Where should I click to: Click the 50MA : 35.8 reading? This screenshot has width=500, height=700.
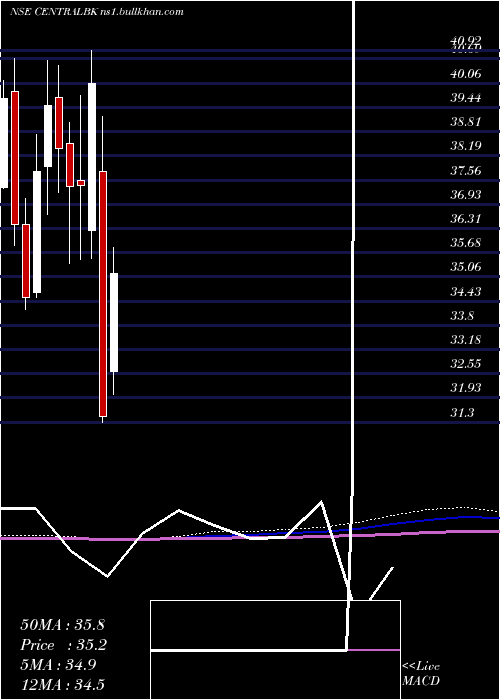(62, 625)
